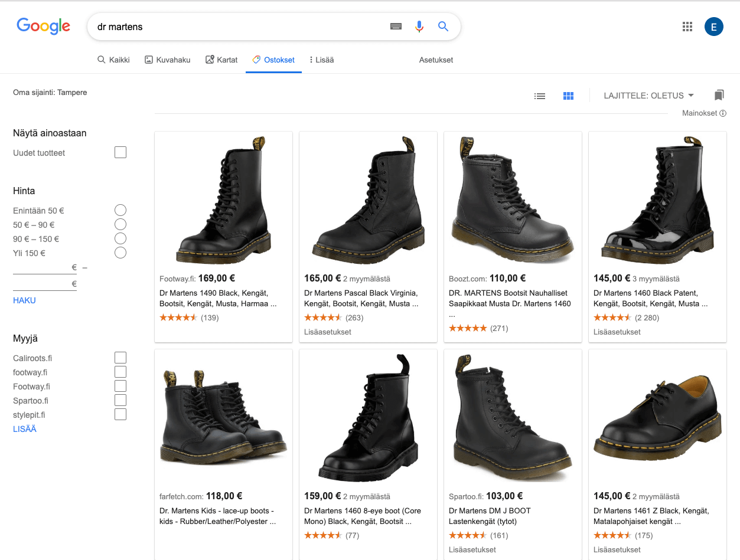Open the Dr Martens 1461 Z shoe thumbnail
Screen dimensions: 740x560
tap(657, 417)
